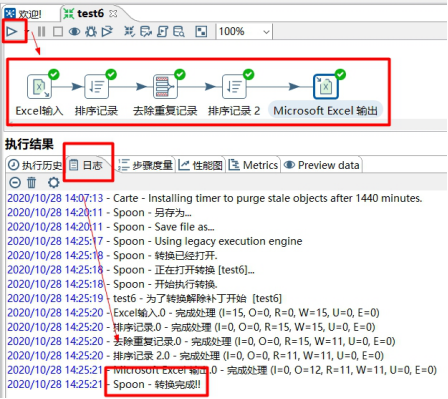
Task: Open the 性能图 tab
Action: pyautogui.click(x=200, y=165)
